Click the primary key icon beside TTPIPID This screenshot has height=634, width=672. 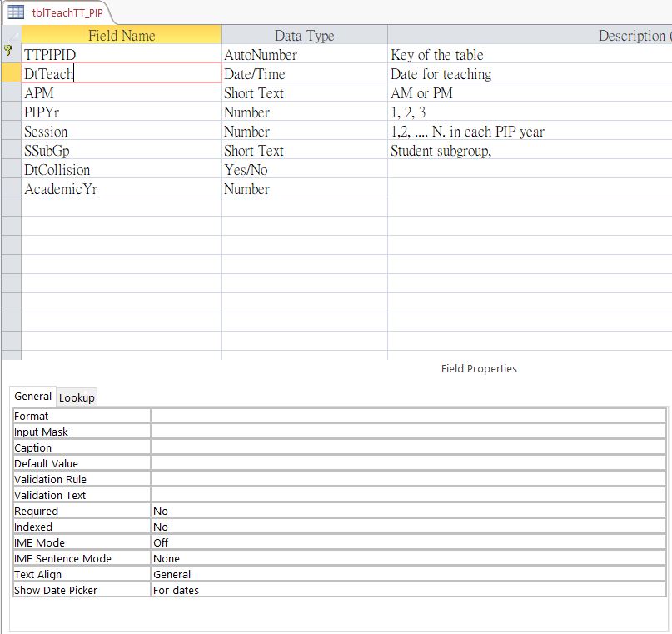pos(8,51)
